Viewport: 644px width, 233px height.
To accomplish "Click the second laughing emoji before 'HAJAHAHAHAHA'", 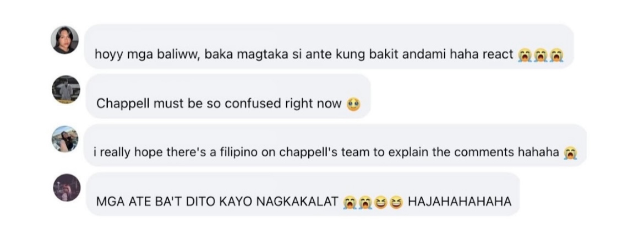I will tap(396, 202).
